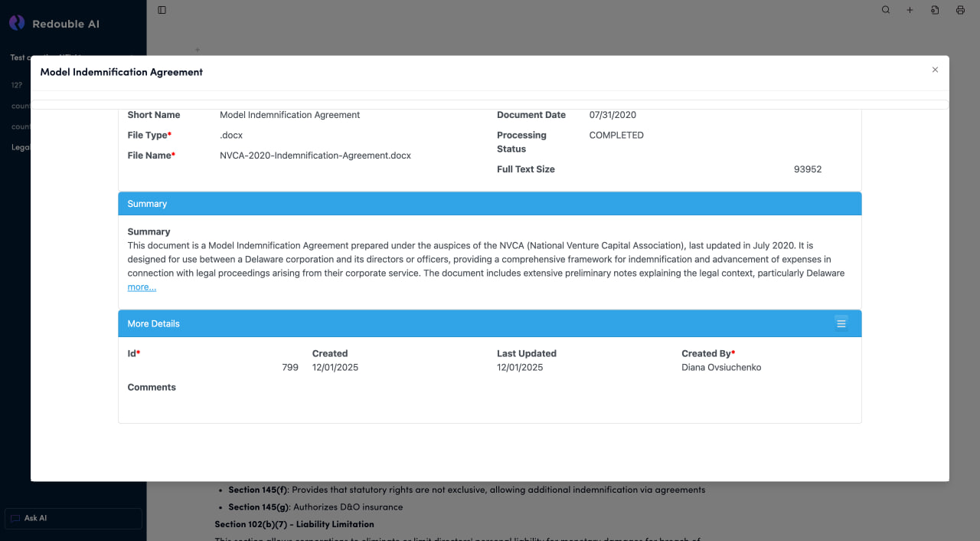Screen dimensions: 980x541
Task: Click the NVCA-2020-Indemnification-Agreement.docx file name
Action: [x=315, y=156]
